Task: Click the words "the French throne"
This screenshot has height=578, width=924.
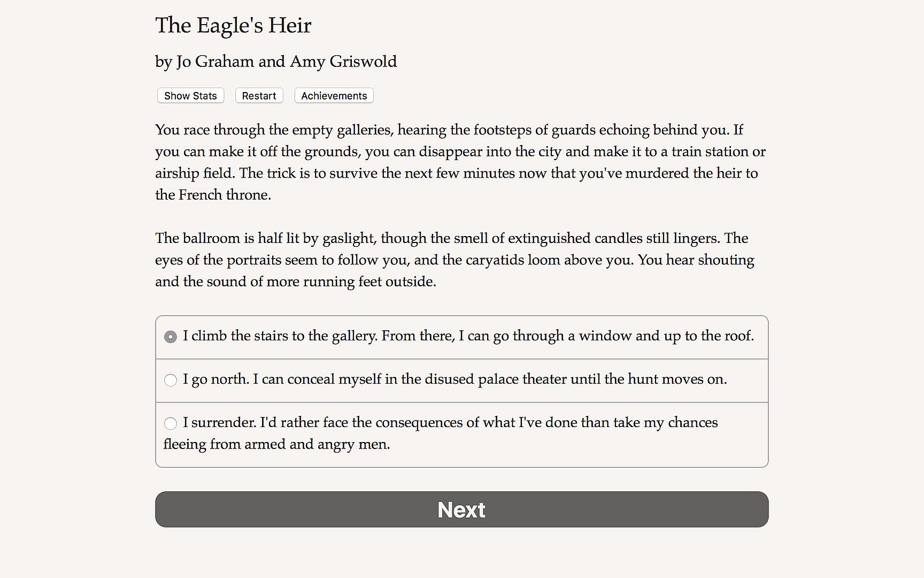Action: click(213, 195)
